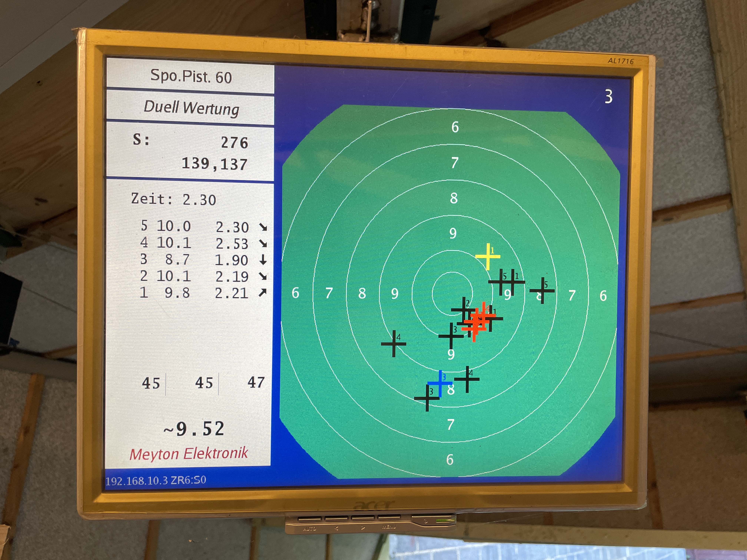Click the far-left black shot 4 cross
This screenshot has width=747, height=560.
tap(394, 344)
